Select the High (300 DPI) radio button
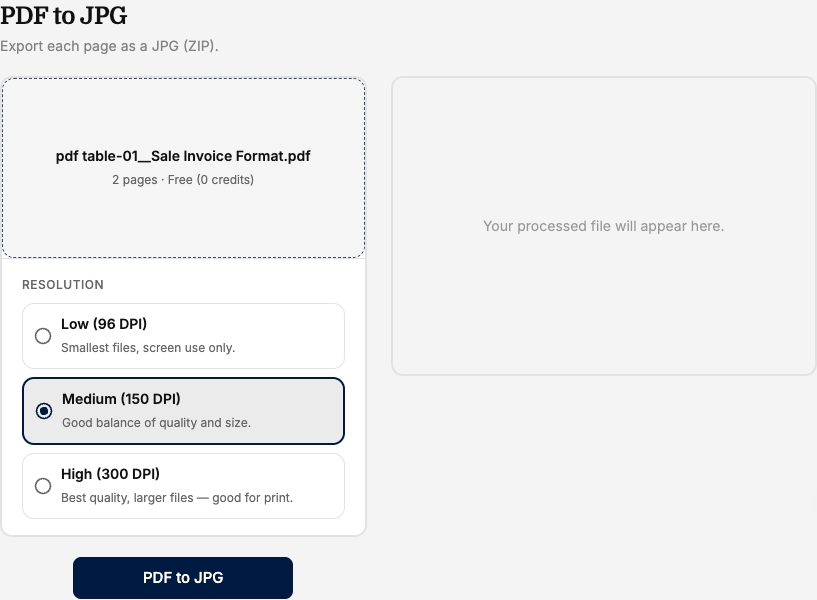 [x=43, y=486]
